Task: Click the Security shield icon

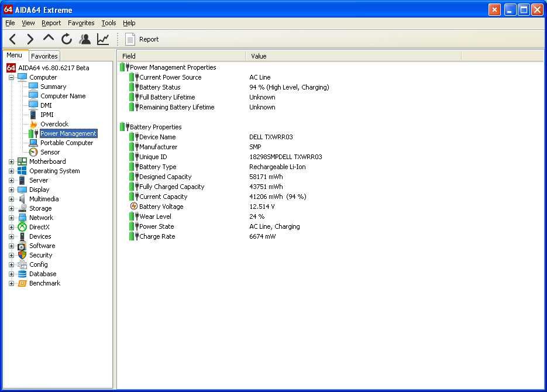Action: [22, 255]
